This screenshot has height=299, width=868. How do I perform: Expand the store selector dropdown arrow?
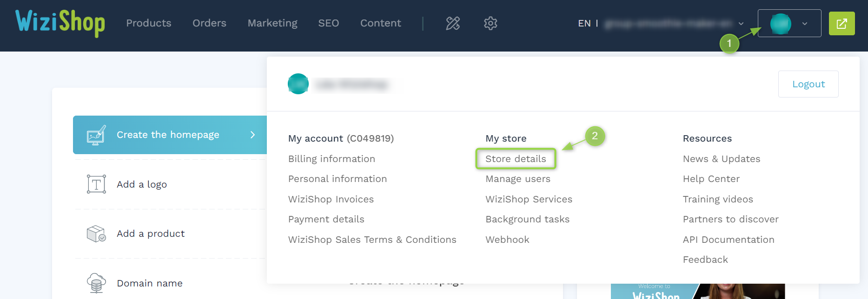tap(741, 24)
